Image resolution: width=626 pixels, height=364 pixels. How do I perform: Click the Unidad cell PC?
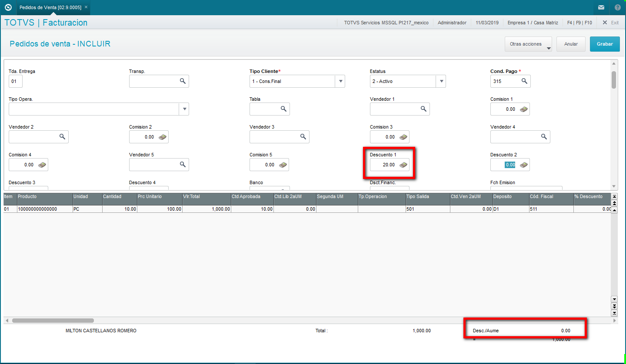[87, 209]
